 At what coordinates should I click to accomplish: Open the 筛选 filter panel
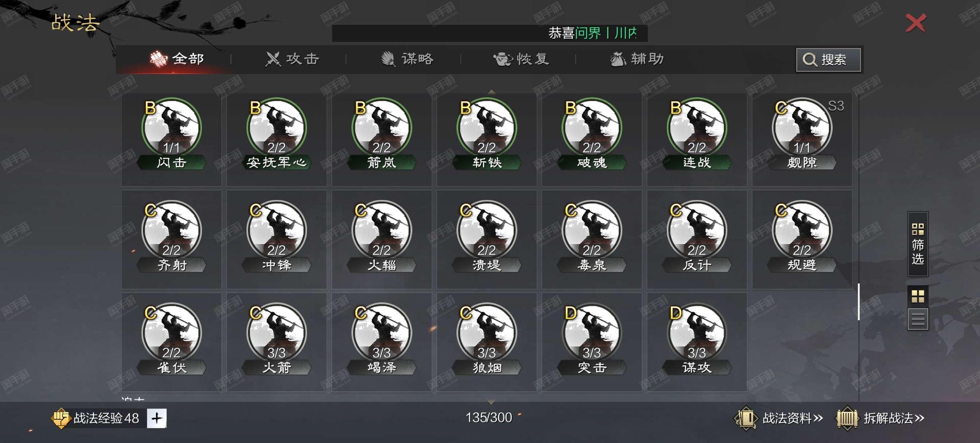pyautogui.click(x=918, y=244)
